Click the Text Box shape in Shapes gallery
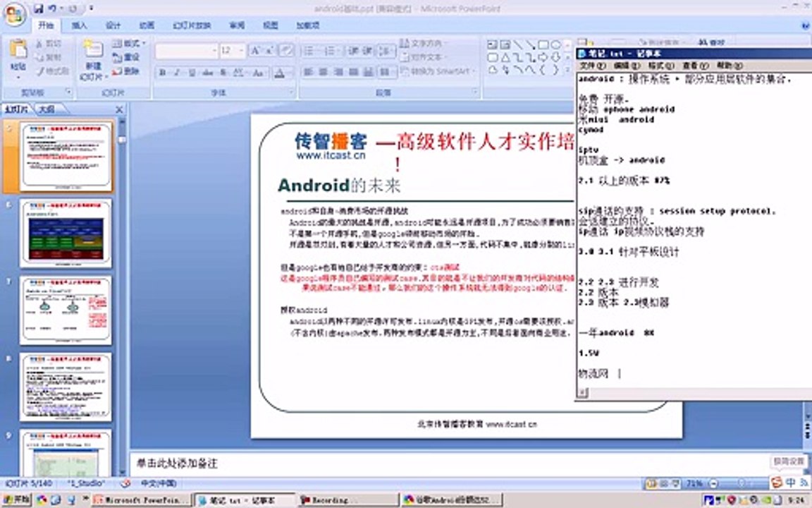 point(493,45)
